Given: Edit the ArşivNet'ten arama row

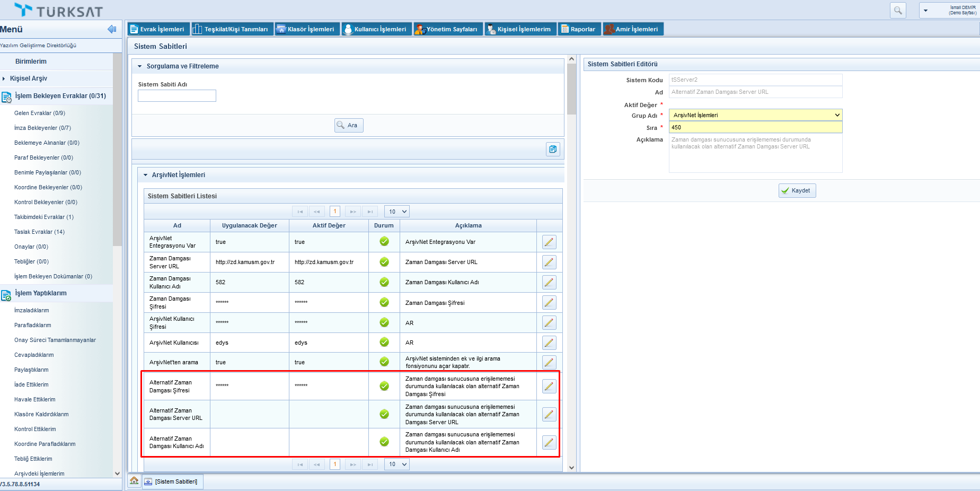Looking at the screenshot, I should [x=549, y=363].
